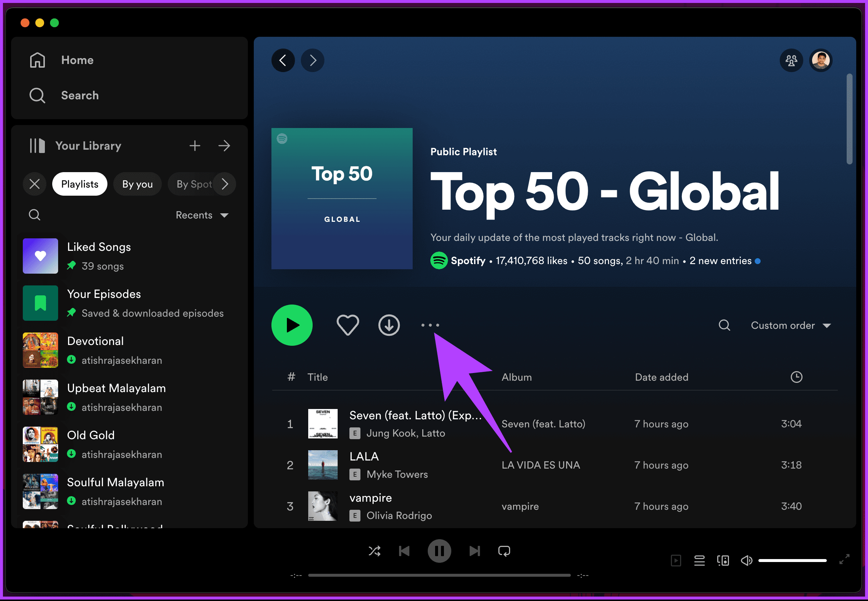This screenshot has height=601, width=868.
Task: Create a playlist with the plus icon
Action: pos(195,146)
